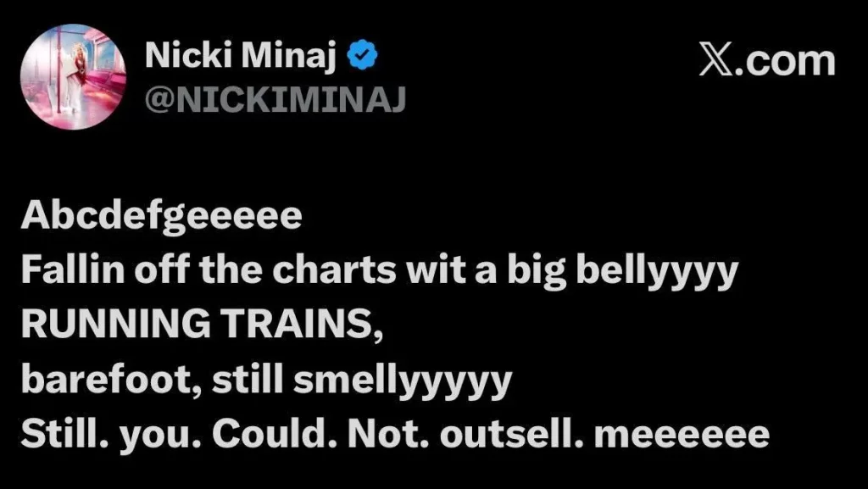Open the Nicki Minaj display name link
Viewport: 868px width, 489px height.
[x=242, y=55]
